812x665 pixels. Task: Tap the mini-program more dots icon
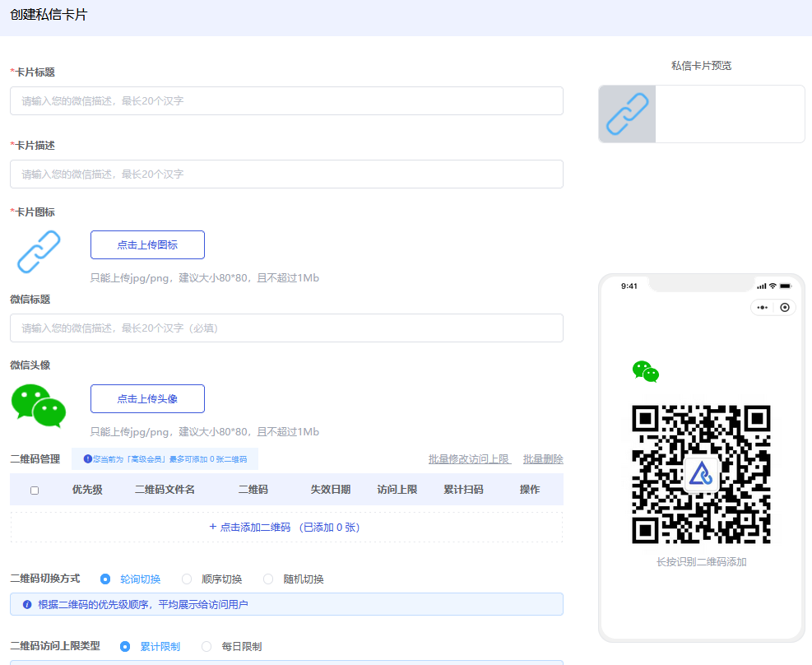[763, 308]
